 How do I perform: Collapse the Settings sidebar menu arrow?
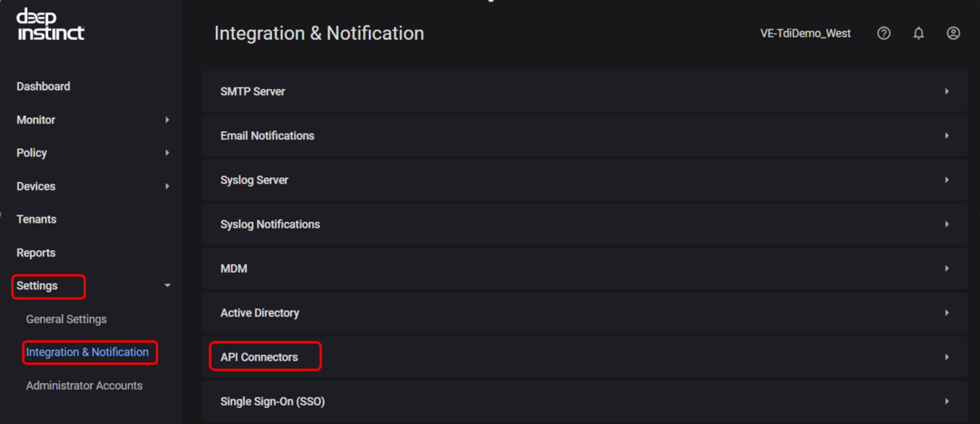tap(167, 286)
